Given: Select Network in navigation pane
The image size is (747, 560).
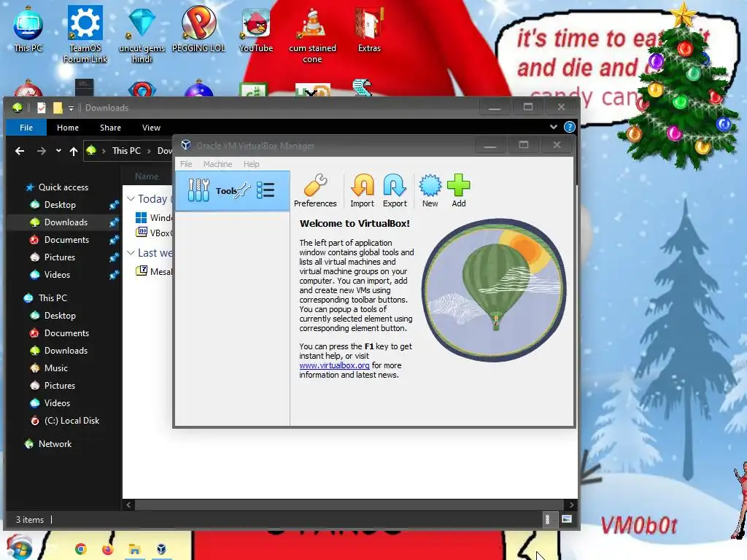Looking at the screenshot, I should coord(55,444).
